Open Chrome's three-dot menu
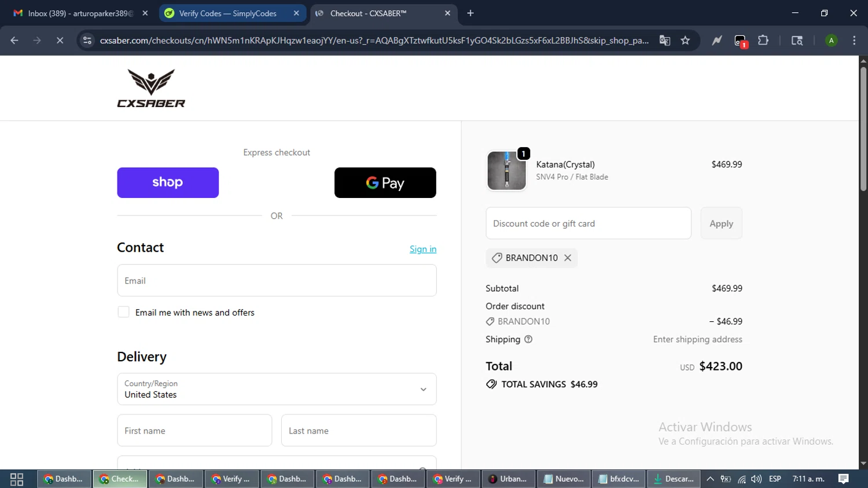This screenshot has height=488, width=868. 854,41
